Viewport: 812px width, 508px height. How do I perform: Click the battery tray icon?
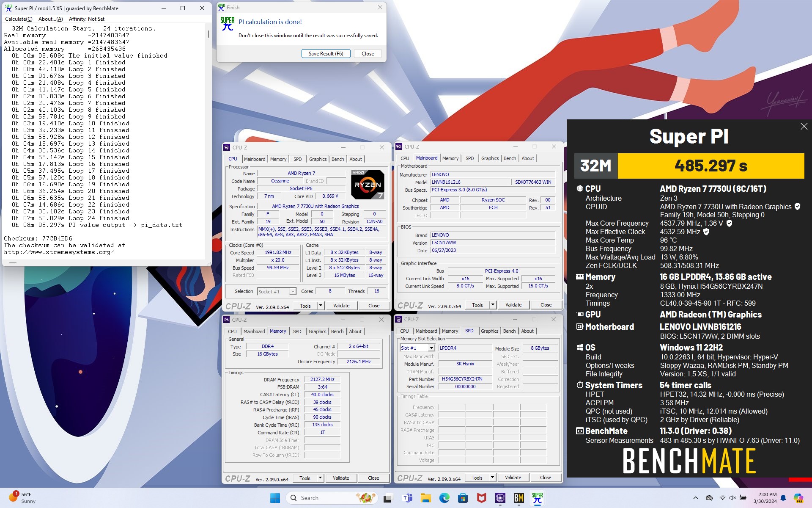coord(743,498)
